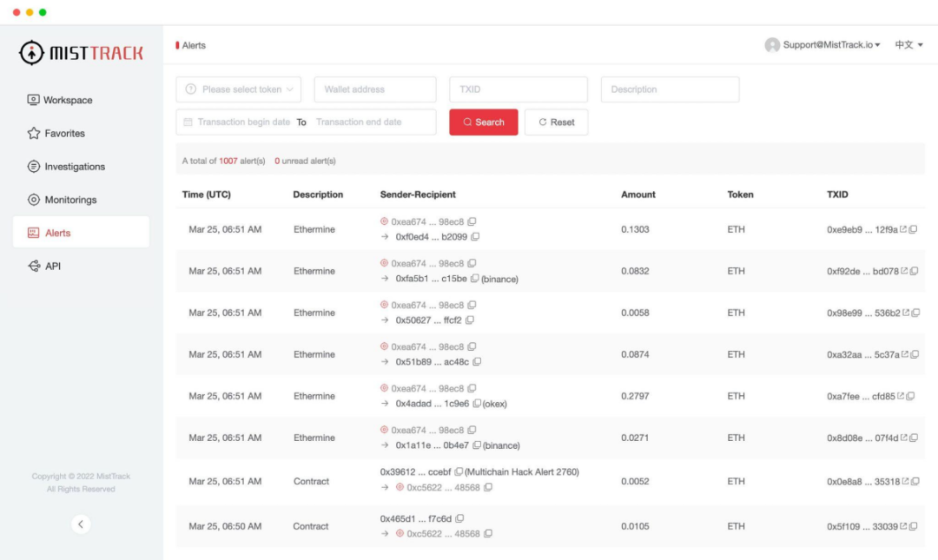The image size is (938, 560).
Task: Copy the 0x39612 ... ccebf sender address
Action: click(459, 472)
